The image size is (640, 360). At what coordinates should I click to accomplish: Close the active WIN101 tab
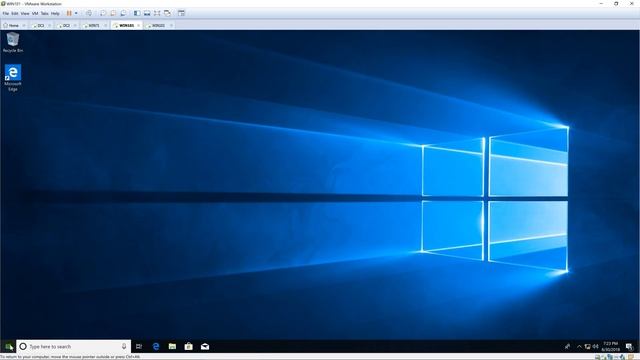click(x=138, y=25)
